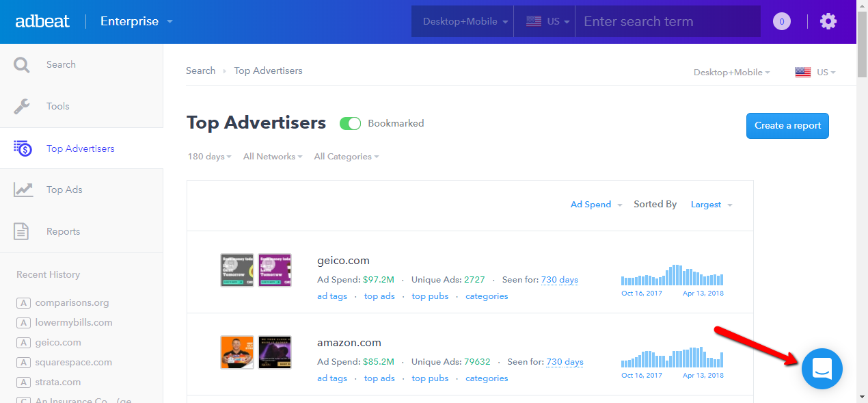Click the Top Ads chart icon
Screen dimensions: 868x403
(23, 190)
